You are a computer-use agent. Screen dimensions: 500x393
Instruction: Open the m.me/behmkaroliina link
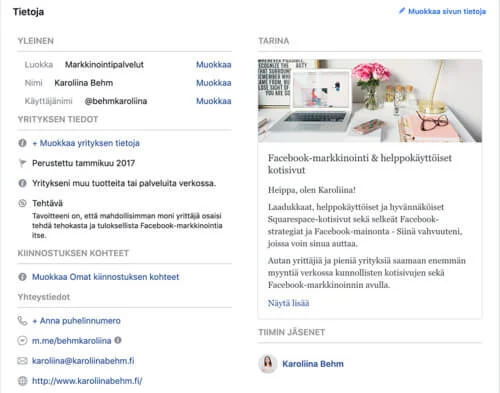point(71,341)
